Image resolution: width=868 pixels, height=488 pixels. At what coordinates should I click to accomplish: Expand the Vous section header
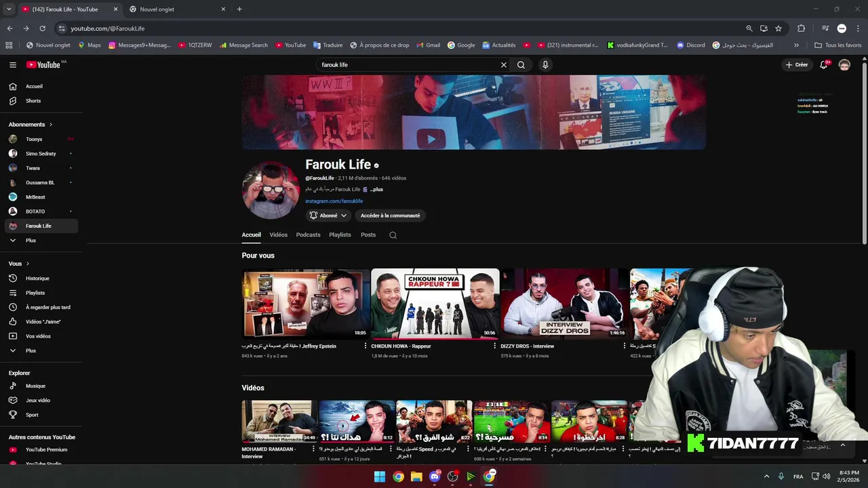coord(19,264)
